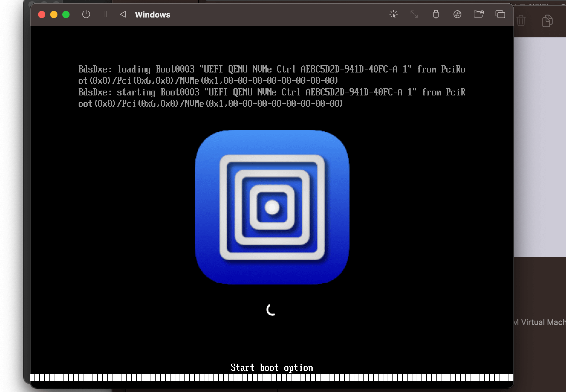Viewport: 566px width, 392px height.
Task: Click the loading spinner below the logo
Action: pyautogui.click(x=271, y=310)
